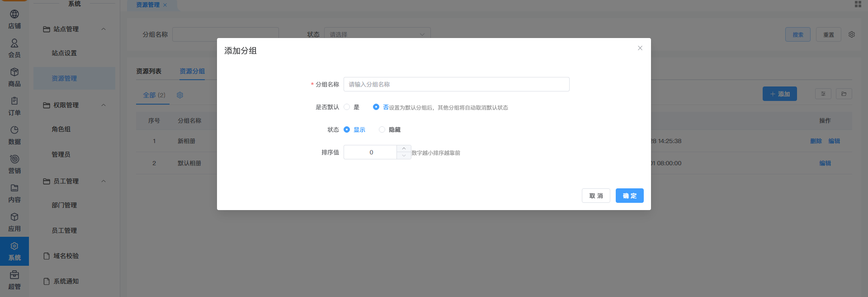Open search settings gear beside 重置

point(852,34)
